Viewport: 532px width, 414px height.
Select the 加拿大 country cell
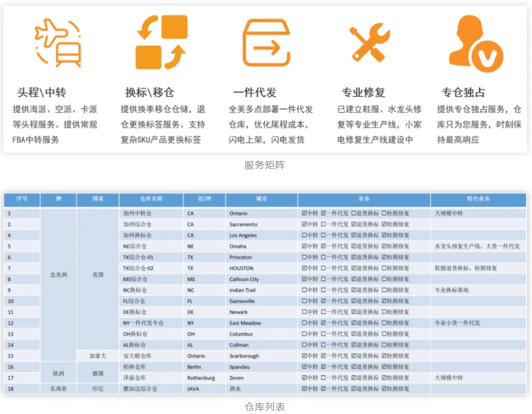tap(97, 356)
